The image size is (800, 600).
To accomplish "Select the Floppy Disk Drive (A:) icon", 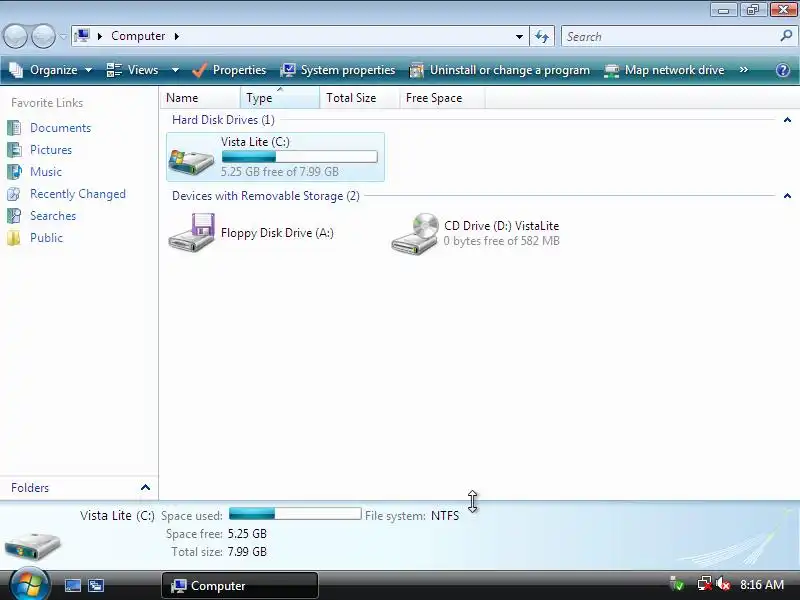I will [191, 232].
